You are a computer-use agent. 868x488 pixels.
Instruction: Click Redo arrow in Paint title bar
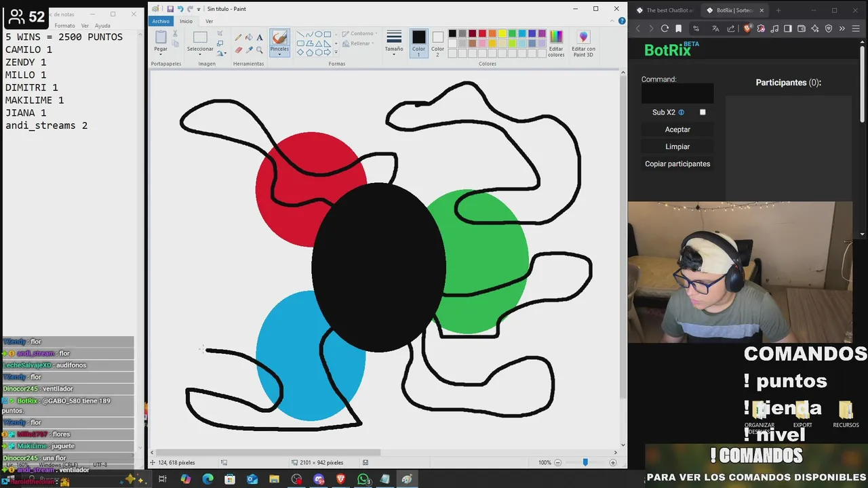click(190, 9)
